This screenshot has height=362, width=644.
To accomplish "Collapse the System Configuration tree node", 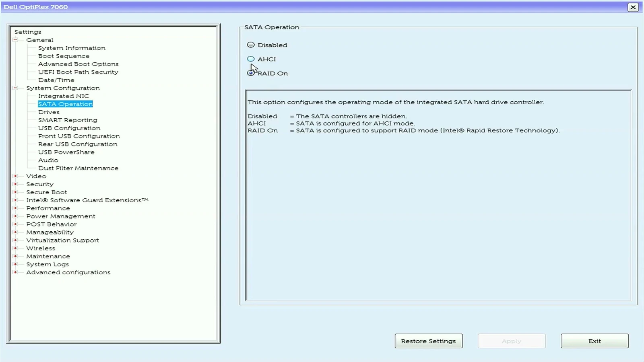I will coord(15,88).
